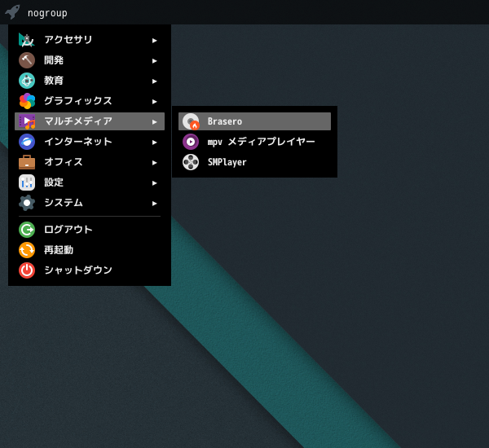Screen dimensions: 489x448
Task: Click the rocket launcher icon in top panel
Action: click(x=12, y=12)
